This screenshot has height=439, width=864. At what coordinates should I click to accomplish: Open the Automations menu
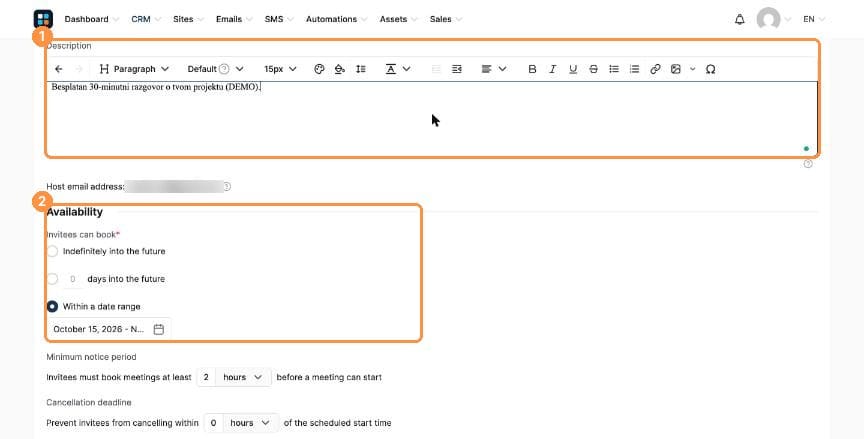(336, 19)
